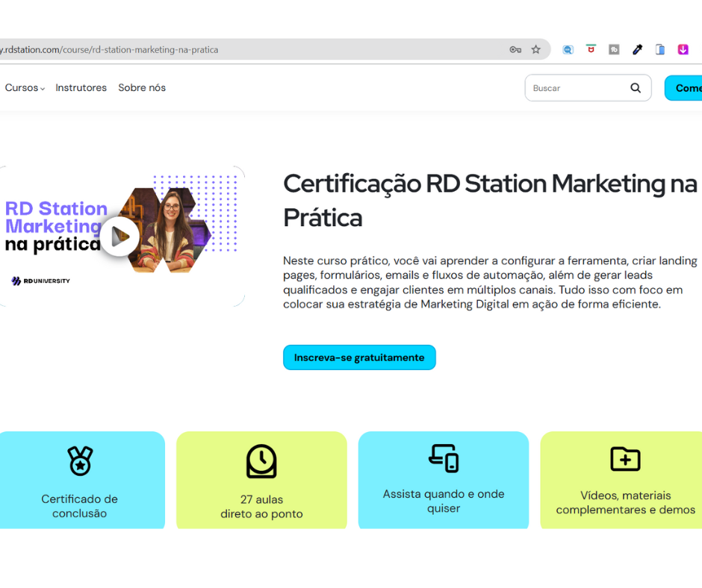The height and width of the screenshot is (588, 702).
Task: Open the McAfee shield extension
Action: (x=591, y=49)
